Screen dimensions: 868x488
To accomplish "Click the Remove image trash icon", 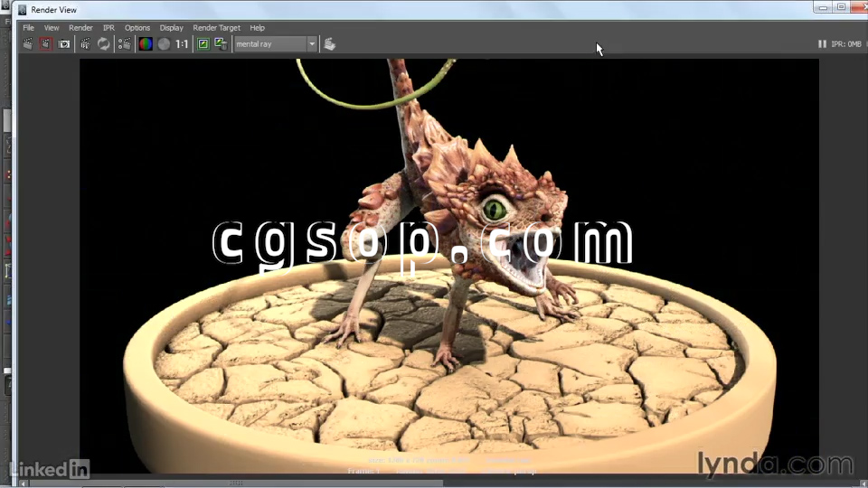I will pos(221,43).
